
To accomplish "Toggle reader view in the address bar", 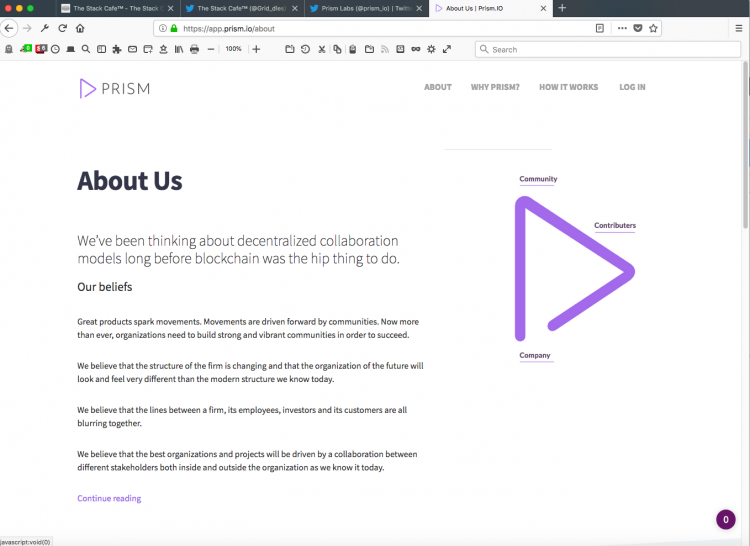I will click(x=600, y=28).
